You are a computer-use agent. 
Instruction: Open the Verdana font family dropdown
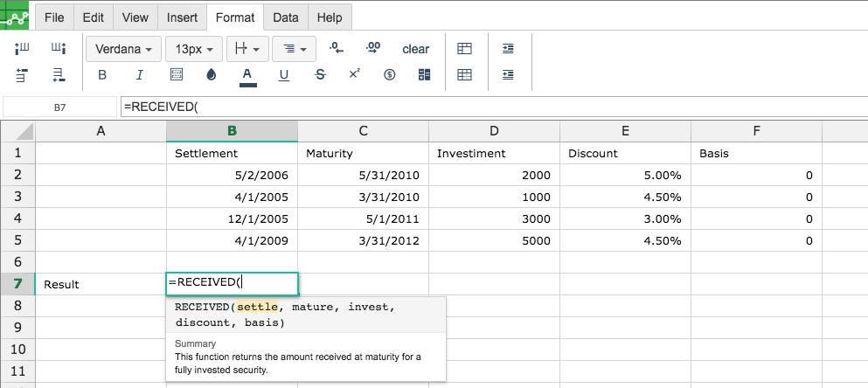tap(124, 49)
